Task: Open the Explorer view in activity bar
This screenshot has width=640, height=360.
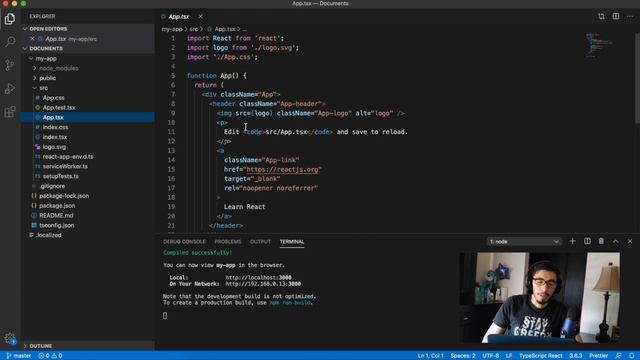Action: tap(10, 19)
